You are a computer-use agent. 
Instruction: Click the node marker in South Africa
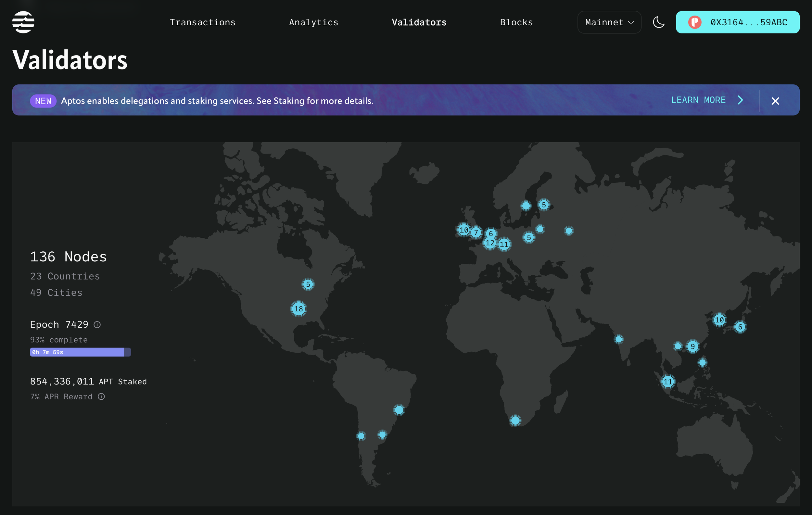tap(515, 420)
